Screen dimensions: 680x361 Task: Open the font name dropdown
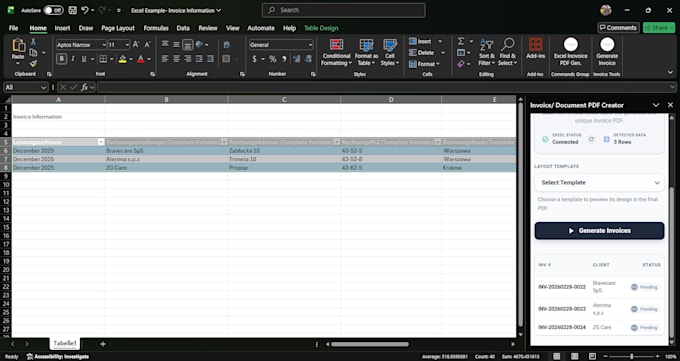[x=104, y=45]
